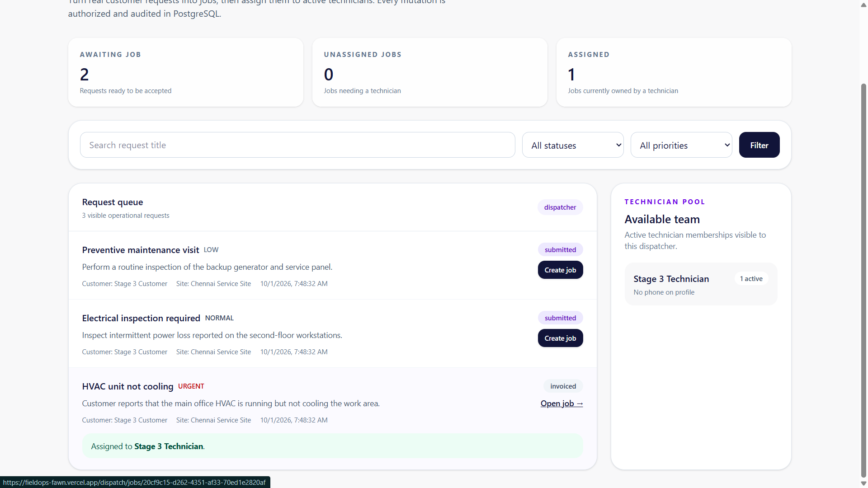
Task: Click the LOW priority label
Action: coord(211,250)
